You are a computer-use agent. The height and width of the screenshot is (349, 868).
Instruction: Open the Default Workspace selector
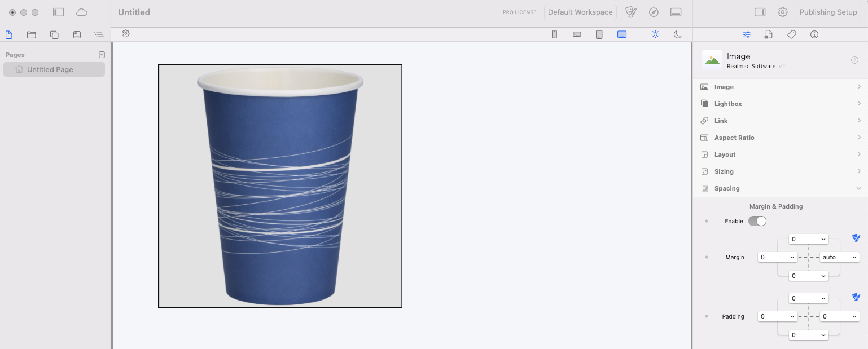click(580, 12)
